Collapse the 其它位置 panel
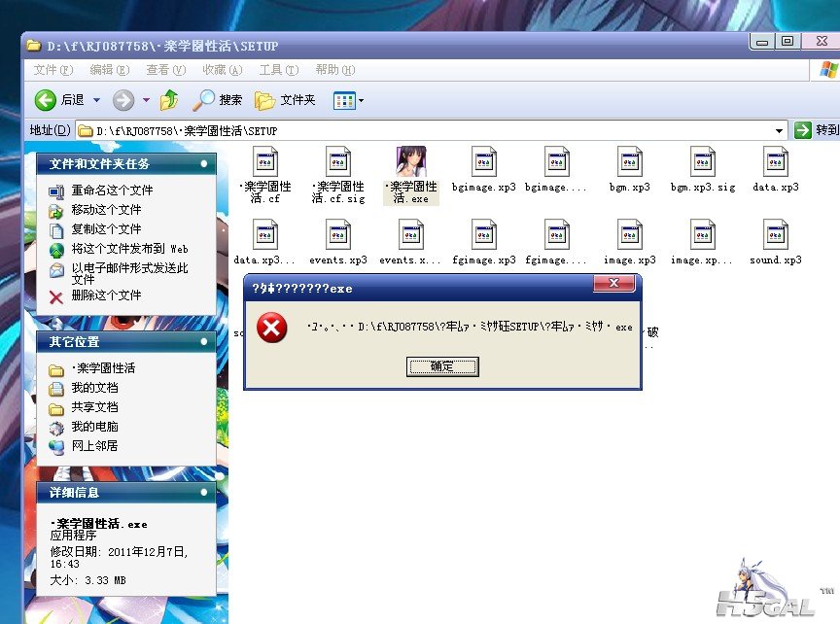The width and height of the screenshot is (840, 624). (204, 342)
